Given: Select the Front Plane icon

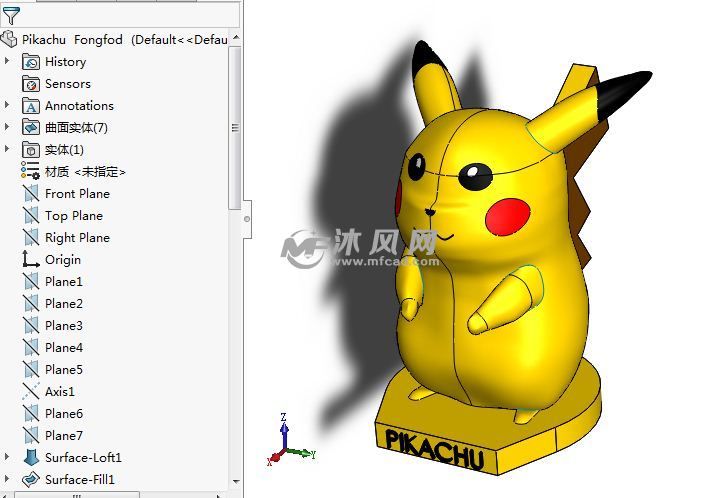Looking at the screenshot, I should click(x=31, y=194).
